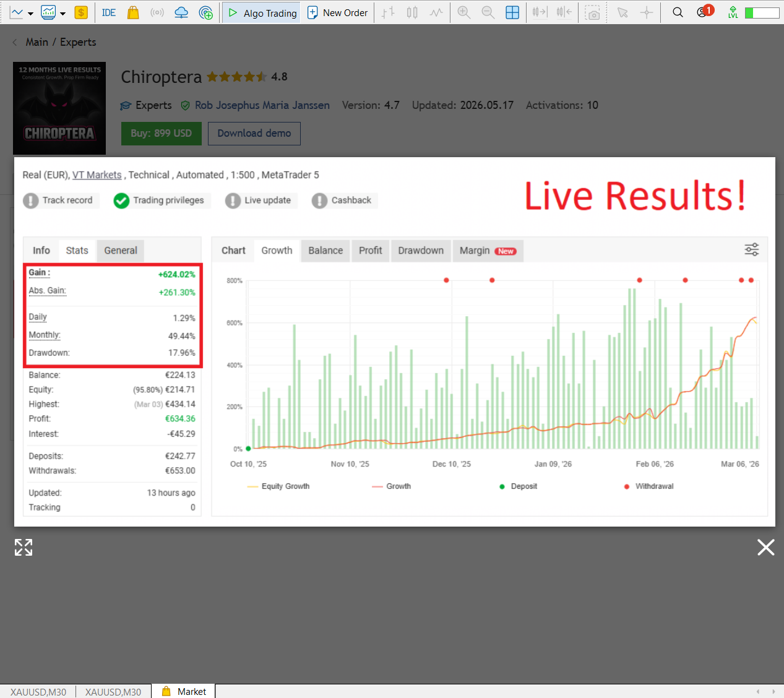Select the candlestick chart icon
This screenshot has height=698, width=784.
click(x=412, y=12)
